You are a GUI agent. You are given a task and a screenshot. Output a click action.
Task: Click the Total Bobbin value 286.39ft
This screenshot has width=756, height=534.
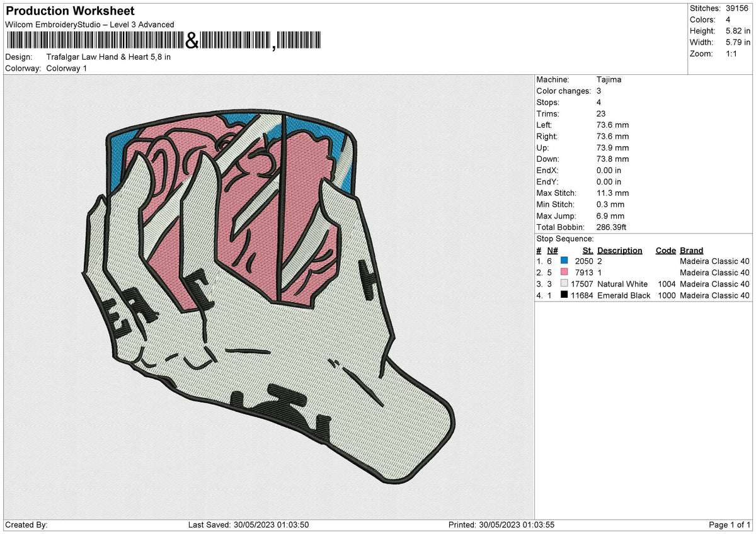[x=611, y=227]
